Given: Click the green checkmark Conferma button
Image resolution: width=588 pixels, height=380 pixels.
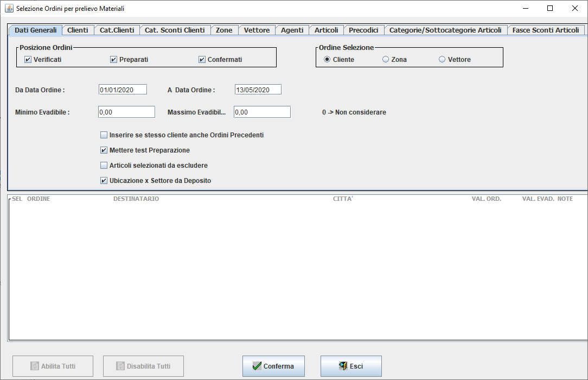Looking at the screenshot, I should coord(273,366).
